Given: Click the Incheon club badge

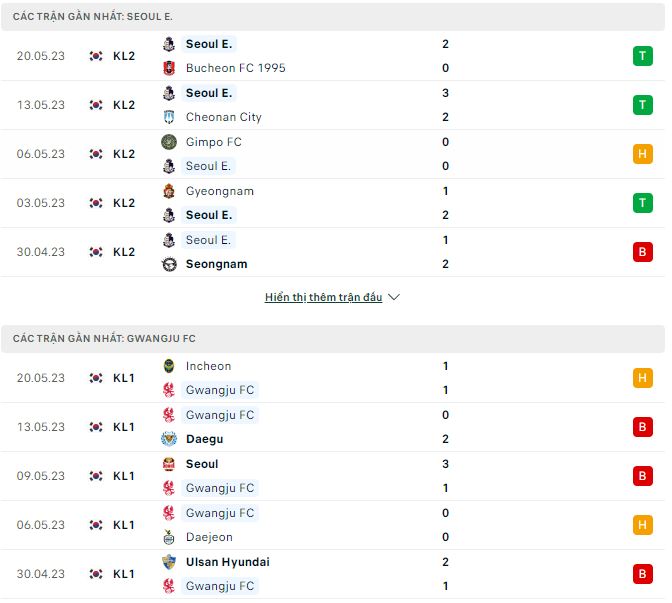Looking at the screenshot, I should click(x=169, y=366).
